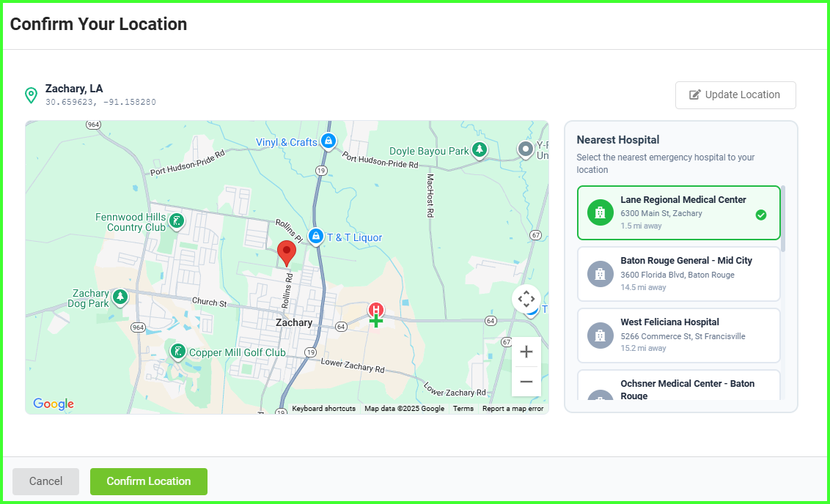Viewport: 830px width, 504px height.
Task: Zoom out using the minus control
Action: tap(526, 381)
